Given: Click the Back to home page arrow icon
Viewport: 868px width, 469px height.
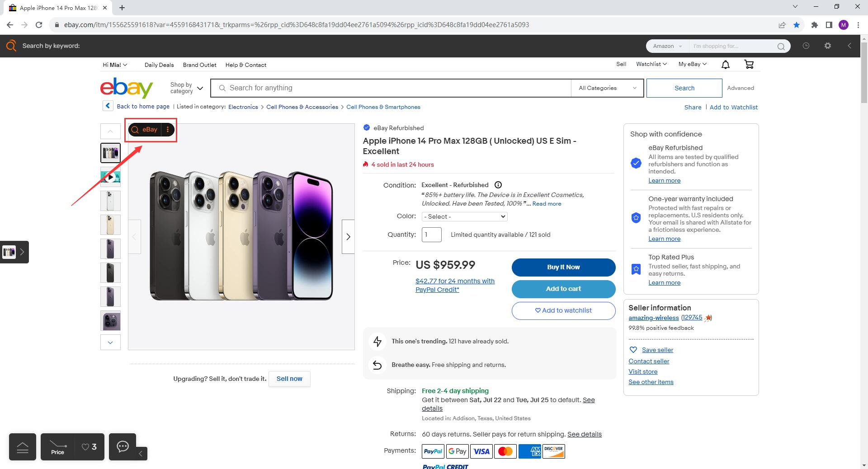Looking at the screenshot, I should pos(108,106).
